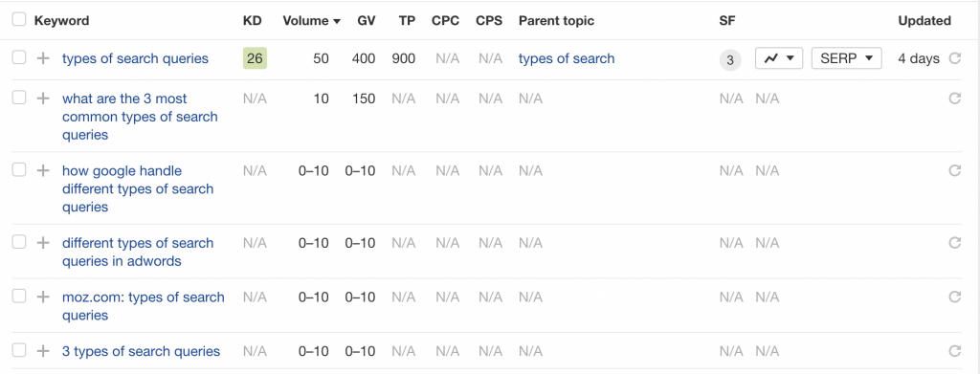The width and height of the screenshot is (980, 374).
Task: Check the select-all checkbox in header
Action: (19, 20)
